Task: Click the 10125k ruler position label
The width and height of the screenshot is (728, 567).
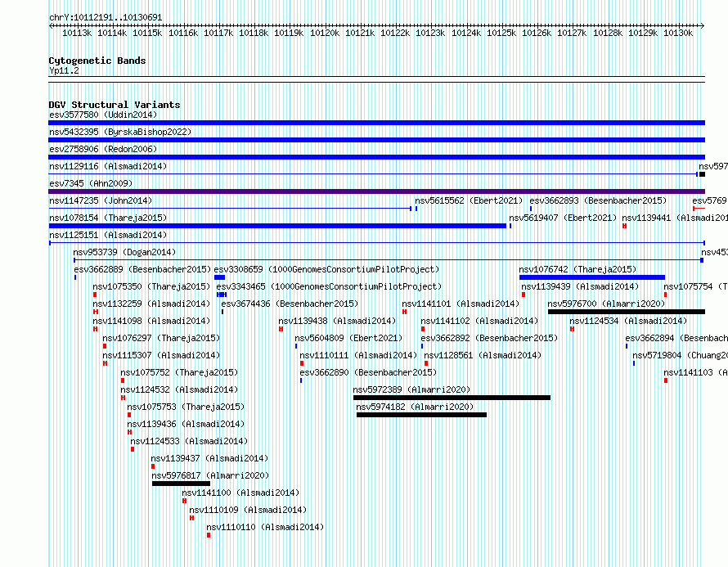Action: [x=501, y=33]
